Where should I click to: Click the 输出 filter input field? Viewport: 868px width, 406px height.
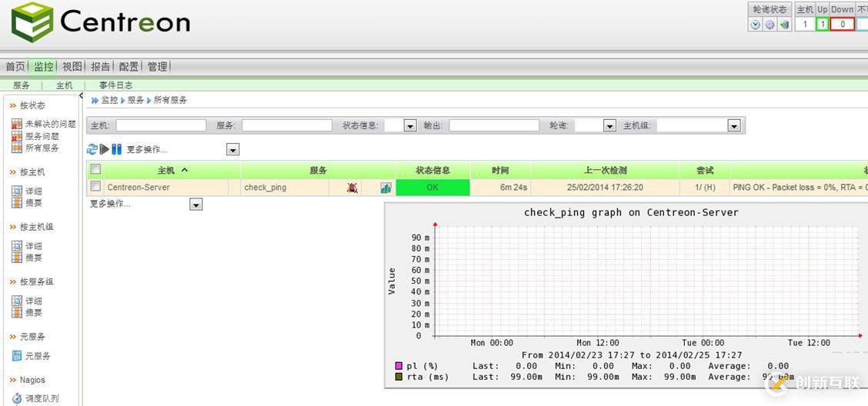(494, 125)
